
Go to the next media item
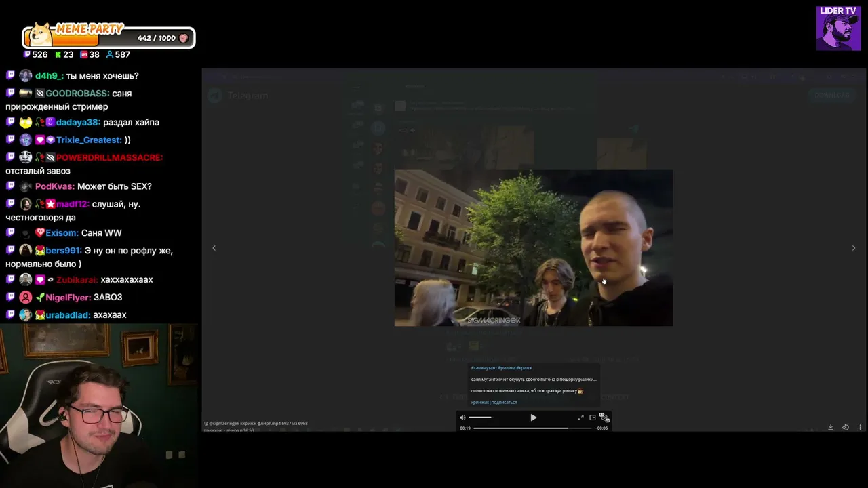click(853, 248)
